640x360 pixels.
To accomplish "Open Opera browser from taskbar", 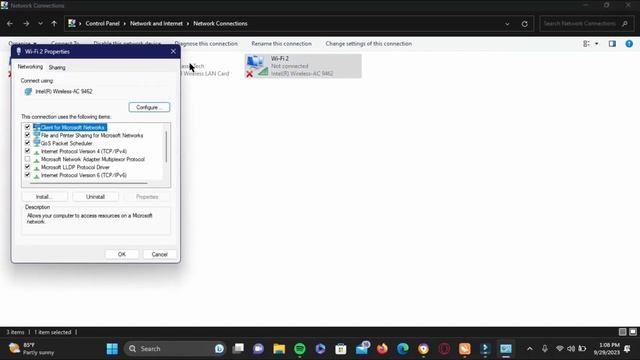I will pyautogui.click(x=444, y=349).
